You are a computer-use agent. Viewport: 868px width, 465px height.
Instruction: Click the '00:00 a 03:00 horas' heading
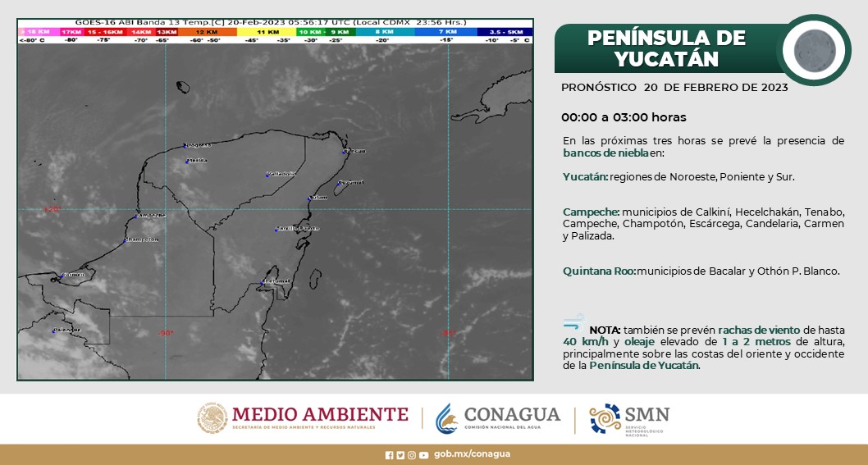[624, 117]
